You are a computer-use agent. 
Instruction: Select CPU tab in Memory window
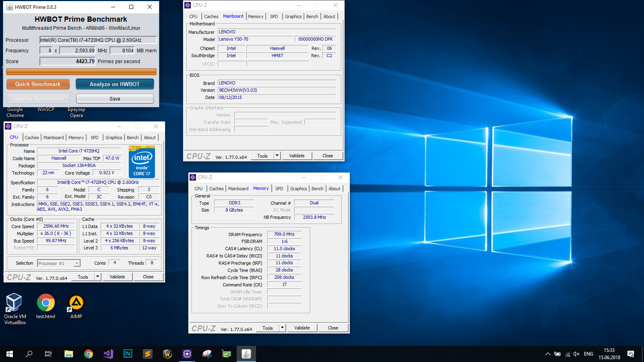tap(198, 189)
